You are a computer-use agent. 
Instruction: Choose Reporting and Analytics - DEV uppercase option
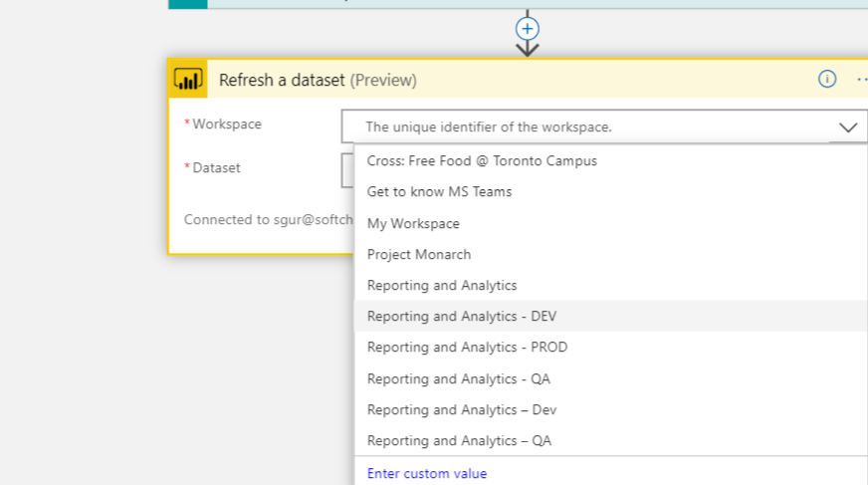coord(462,316)
